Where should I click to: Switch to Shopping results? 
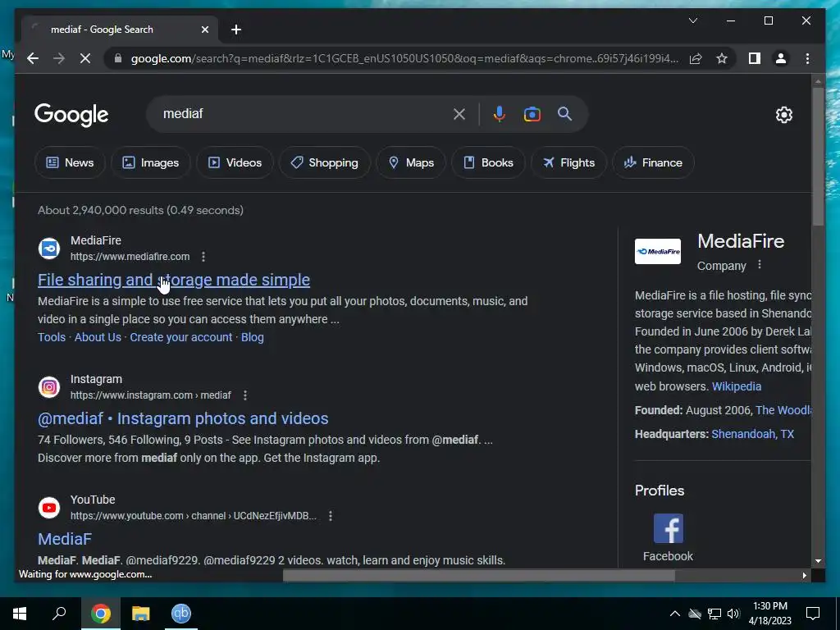pos(324,162)
